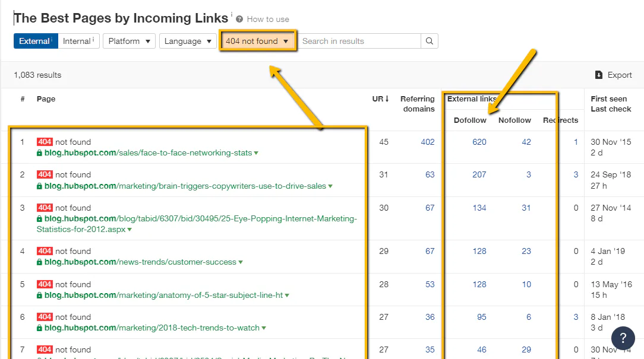Click lock icon beside news-trends/customer-success URL

click(x=39, y=262)
